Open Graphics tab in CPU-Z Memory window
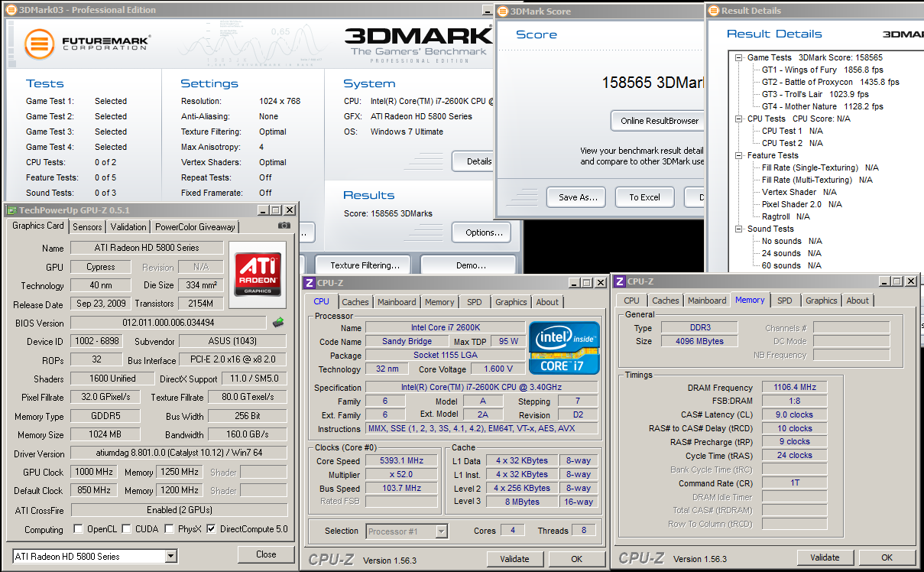The width and height of the screenshot is (924, 572). [x=822, y=301]
